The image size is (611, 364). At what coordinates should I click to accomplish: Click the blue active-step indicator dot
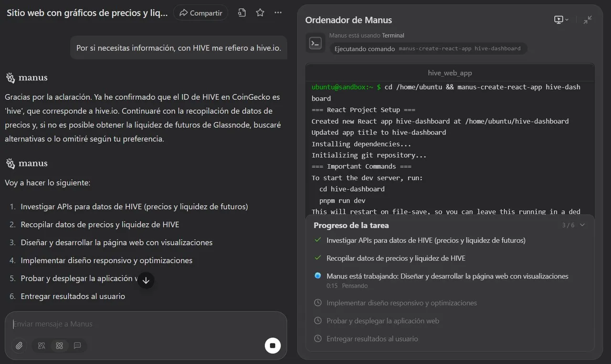tap(318, 276)
